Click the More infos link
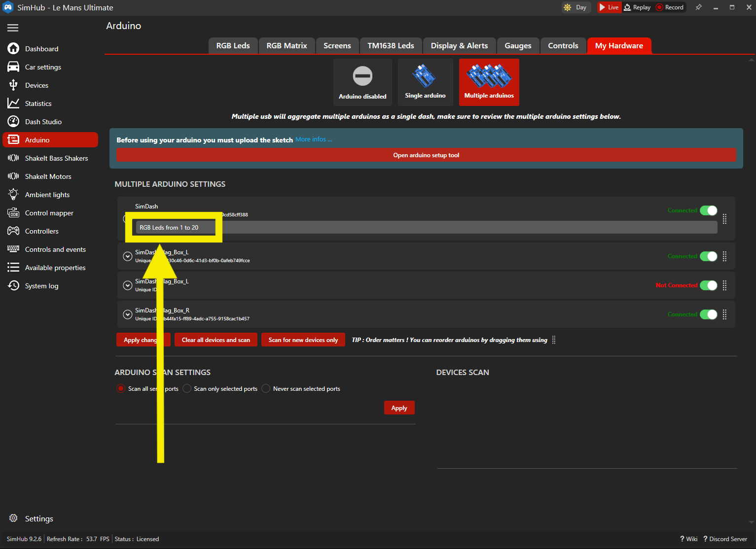The image size is (756, 549). point(314,139)
